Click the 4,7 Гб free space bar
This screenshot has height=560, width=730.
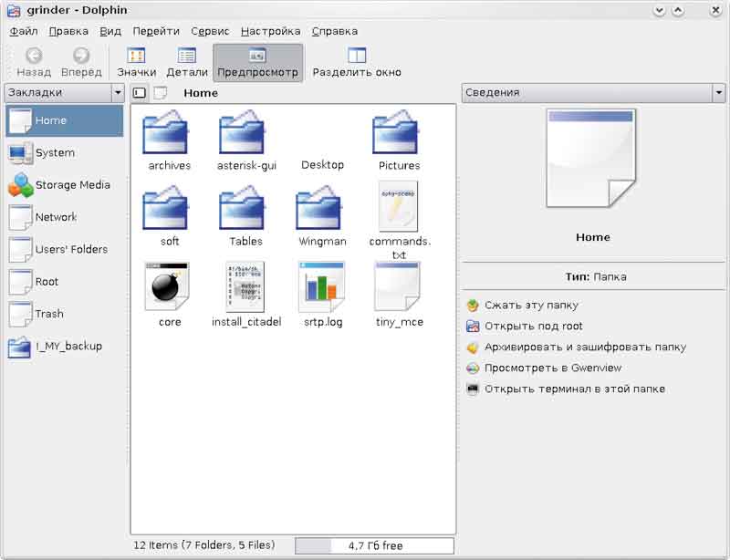pyautogui.click(x=374, y=545)
